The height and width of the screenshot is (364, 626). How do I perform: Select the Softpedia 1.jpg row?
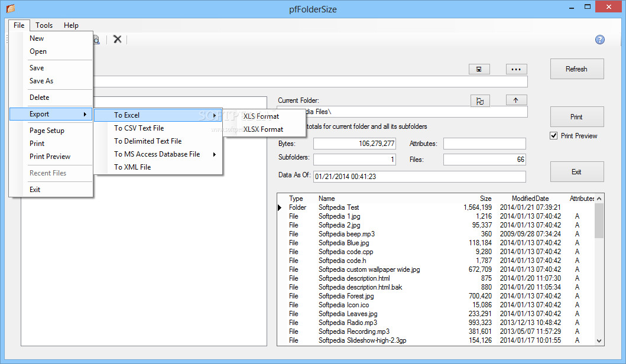(436, 216)
